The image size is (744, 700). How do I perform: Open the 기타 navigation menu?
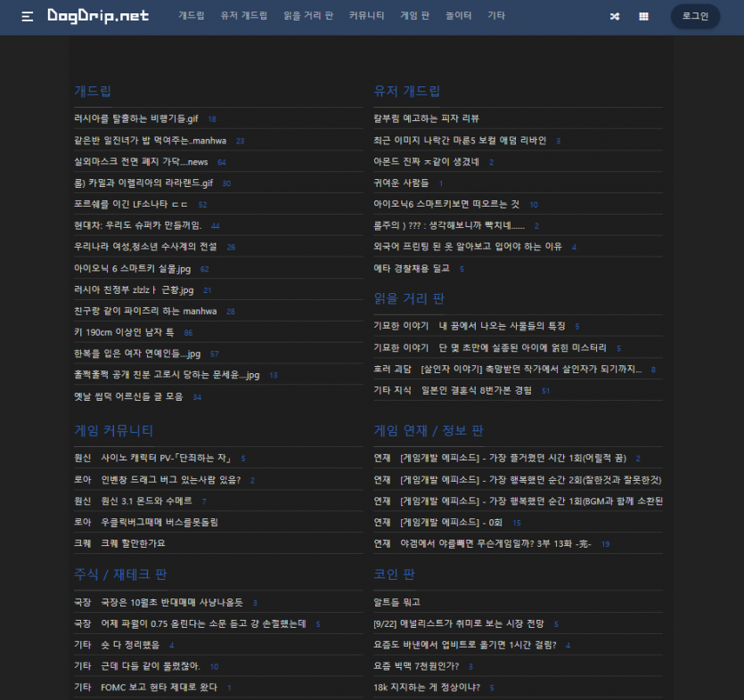pos(496,15)
